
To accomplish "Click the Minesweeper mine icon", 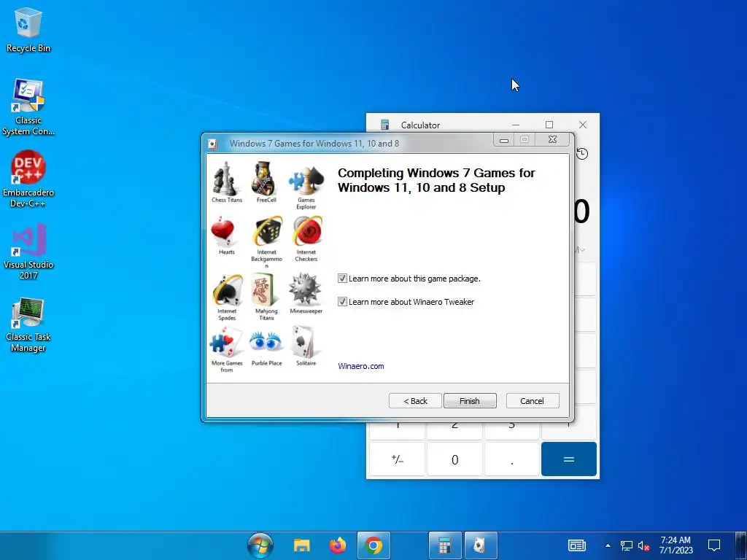I will pyautogui.click(x=305, y=289).
